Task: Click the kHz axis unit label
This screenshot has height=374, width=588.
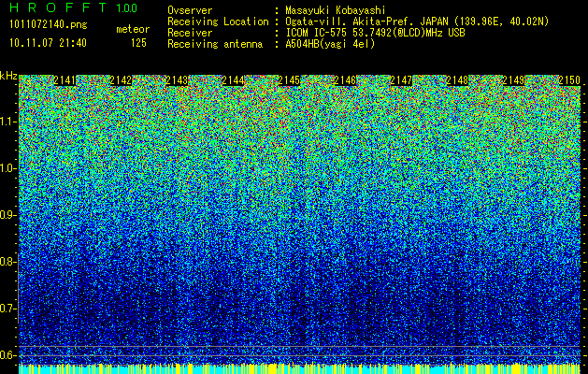Action: [8, 76]
